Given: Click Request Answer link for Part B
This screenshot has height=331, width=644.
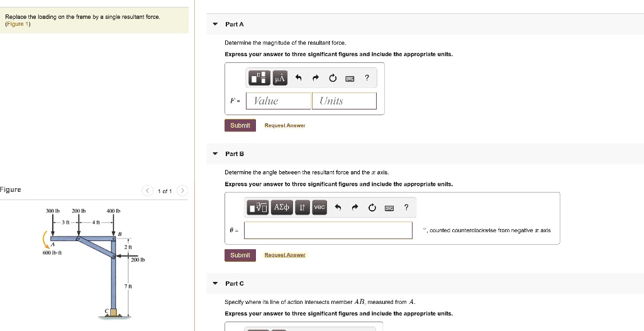Looking at the screenshot, I should [x=285, y=255].
